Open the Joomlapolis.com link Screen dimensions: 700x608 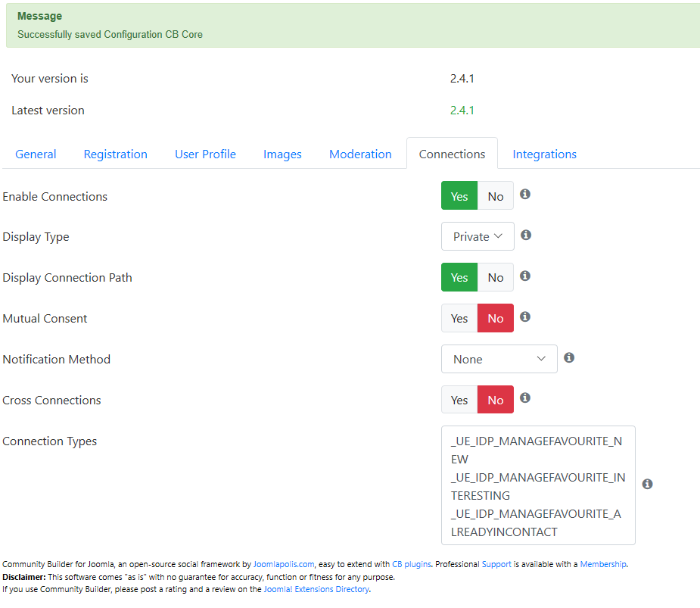coord(284,564)
